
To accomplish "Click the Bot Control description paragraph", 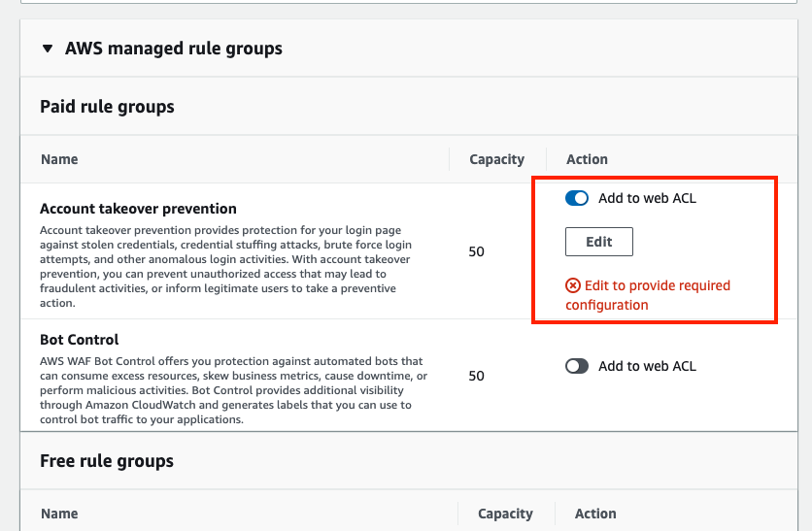I will tap(233, 390).
